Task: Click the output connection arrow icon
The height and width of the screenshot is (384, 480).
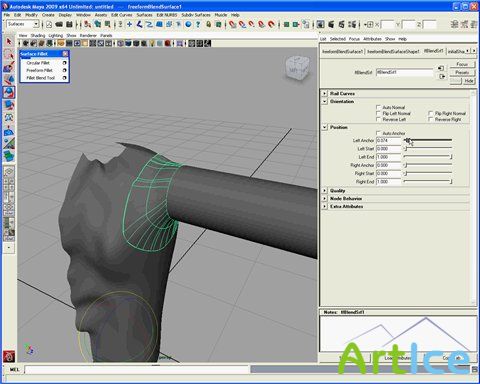Action: [442, 77]
